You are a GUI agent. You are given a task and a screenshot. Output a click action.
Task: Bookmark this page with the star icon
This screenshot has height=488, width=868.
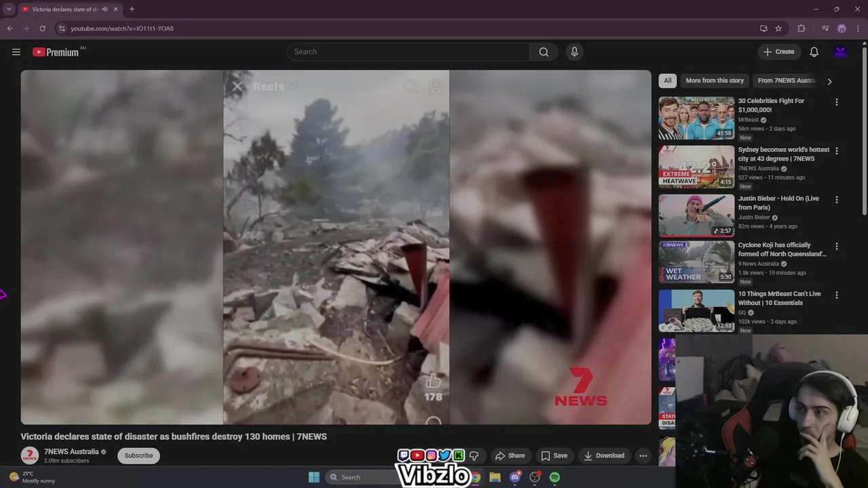(x=778, y=28)
